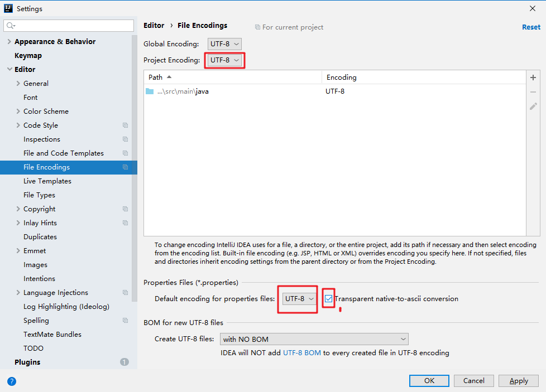The height and width of the screenshot is (392, 546).
Task: Click the project-level icon beside Copyright
Action: pyautogui.click(x=126, y=209)
